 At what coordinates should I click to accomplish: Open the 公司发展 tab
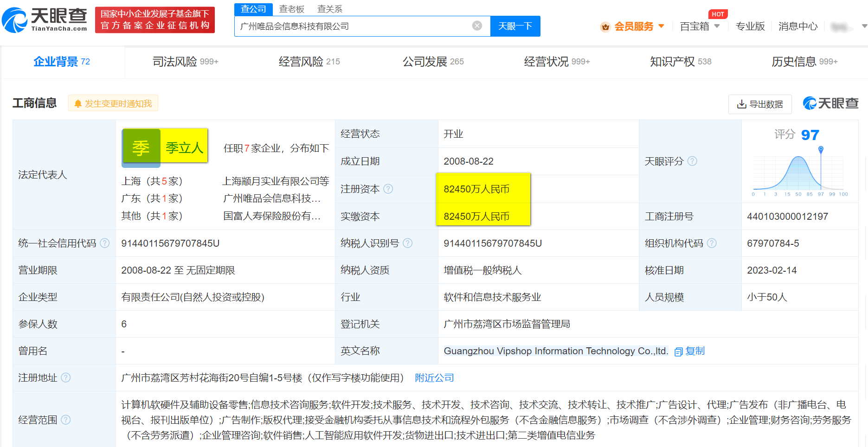pyautogui.click(x=433, y=61)
